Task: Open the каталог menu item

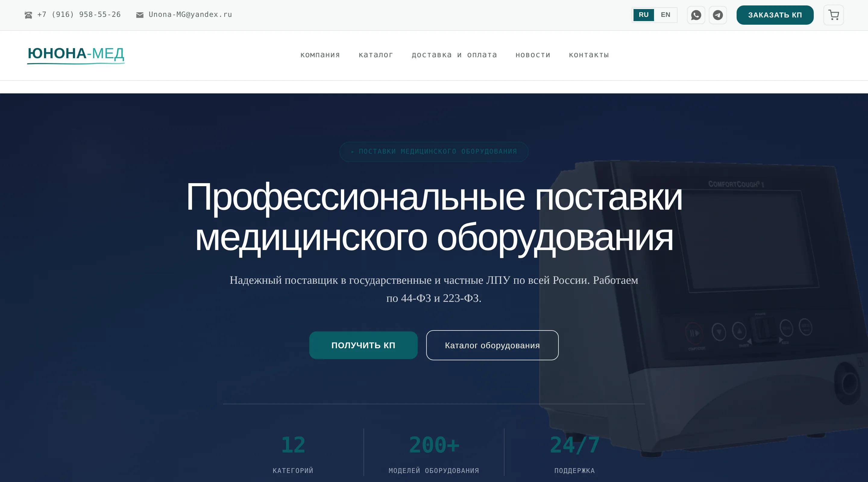Action: (x=376, y=55)
